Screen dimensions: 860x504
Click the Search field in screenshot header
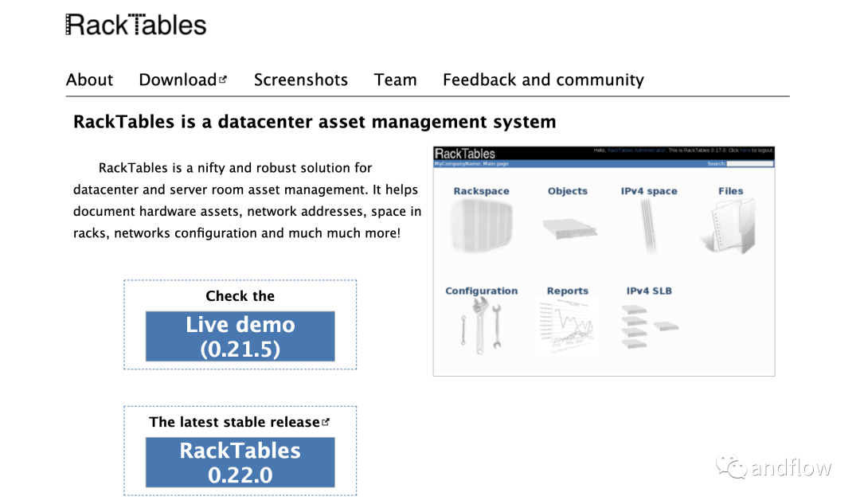point(749,164)
